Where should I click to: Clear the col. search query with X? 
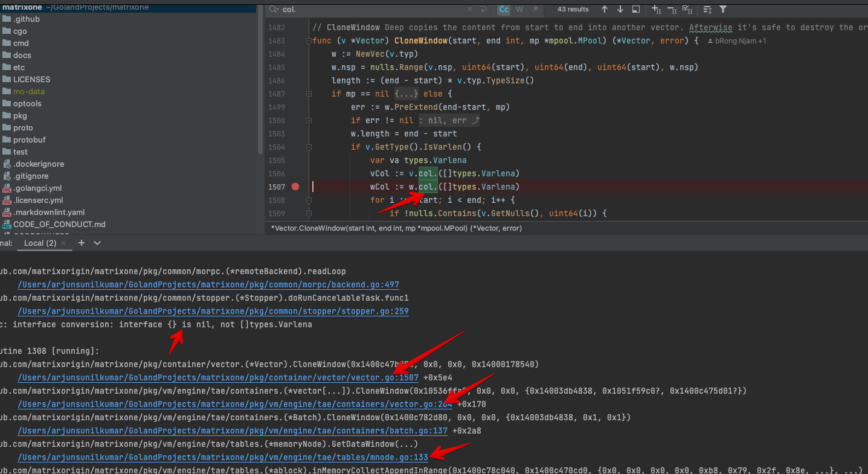(x=469, y=10)
